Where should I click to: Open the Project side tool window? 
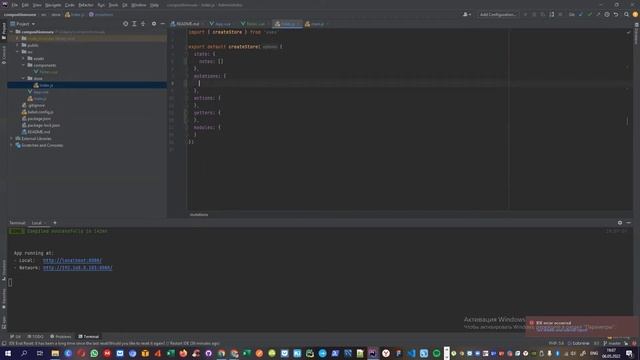coord(4,31)
